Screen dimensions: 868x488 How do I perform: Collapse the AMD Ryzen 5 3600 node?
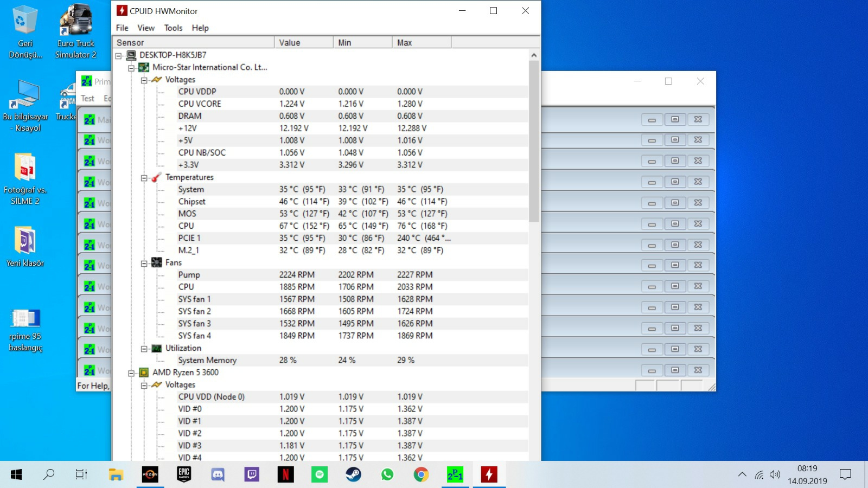[131, 373]
